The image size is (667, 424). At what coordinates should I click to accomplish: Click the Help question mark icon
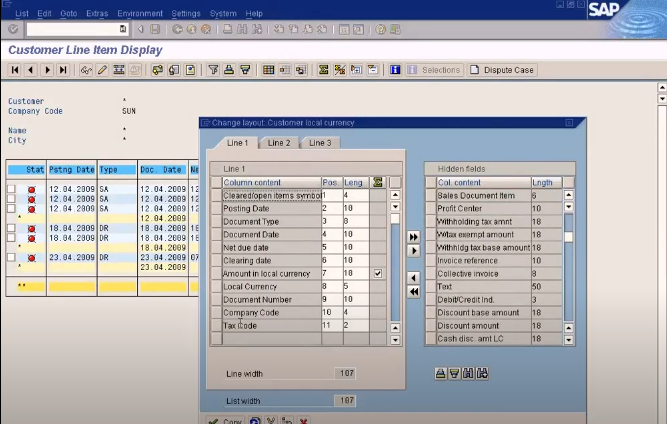pos(381,29)
